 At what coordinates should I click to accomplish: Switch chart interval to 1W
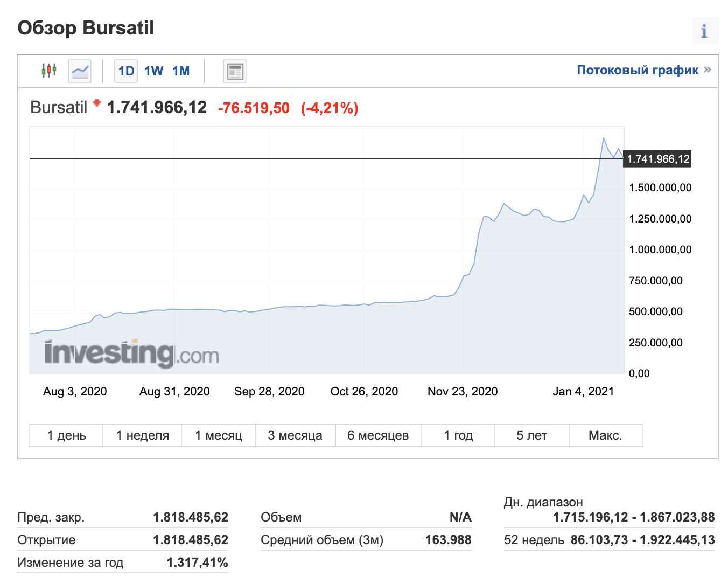tap(153, 71)
